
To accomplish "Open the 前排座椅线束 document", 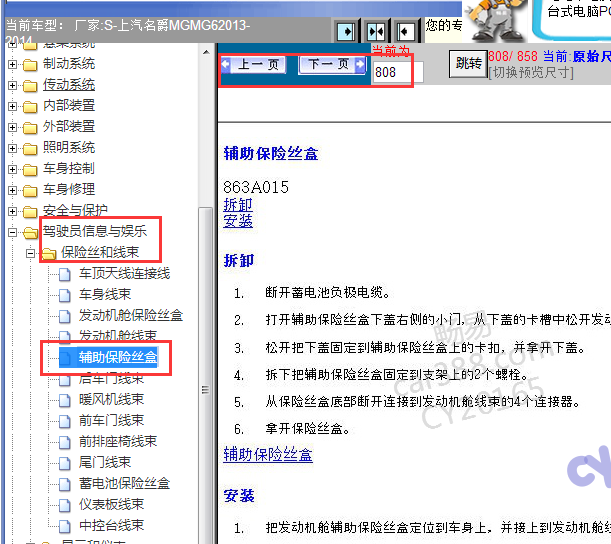I will 118,442.
